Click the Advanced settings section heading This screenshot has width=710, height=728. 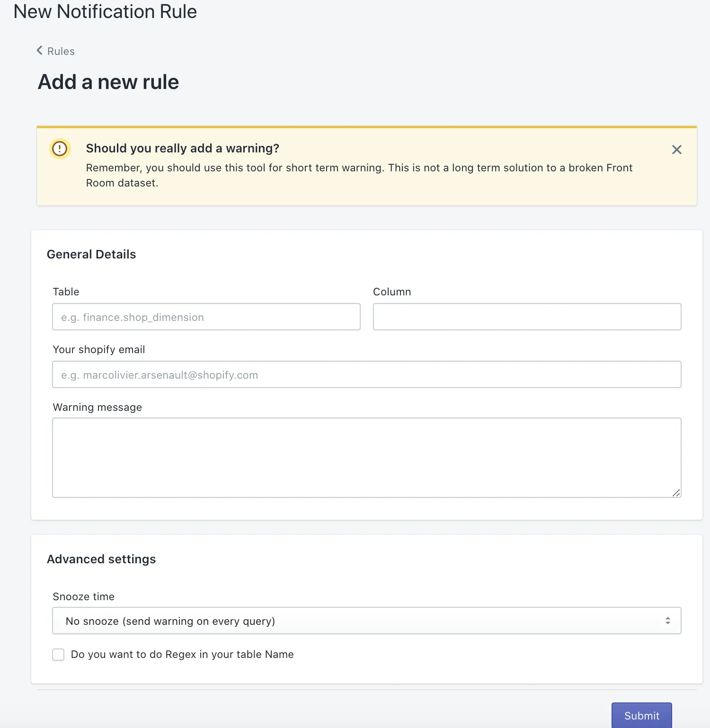[101, 559]
